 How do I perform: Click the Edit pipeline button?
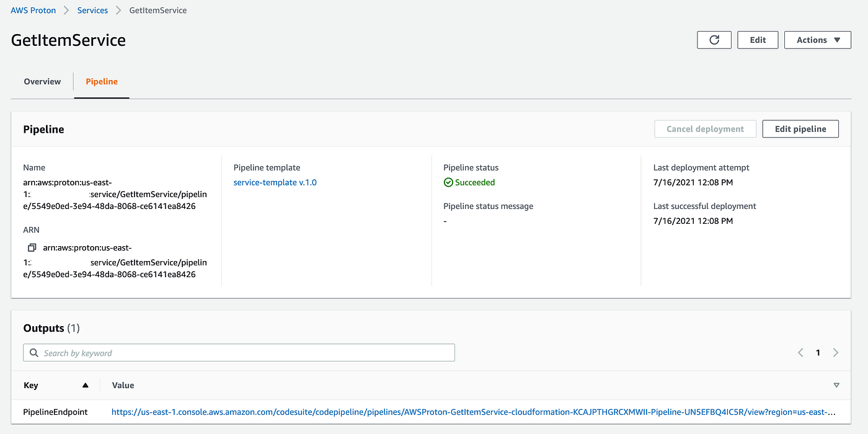[800, 128]
